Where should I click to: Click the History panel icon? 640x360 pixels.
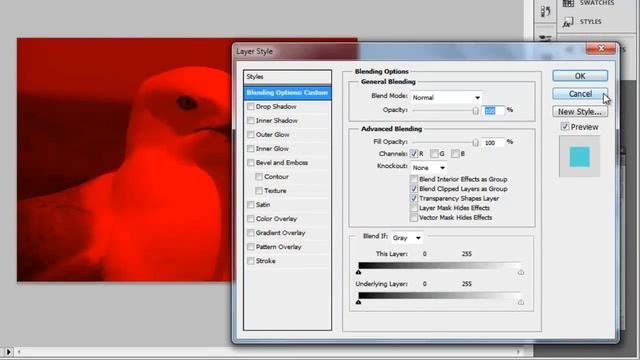545,12
